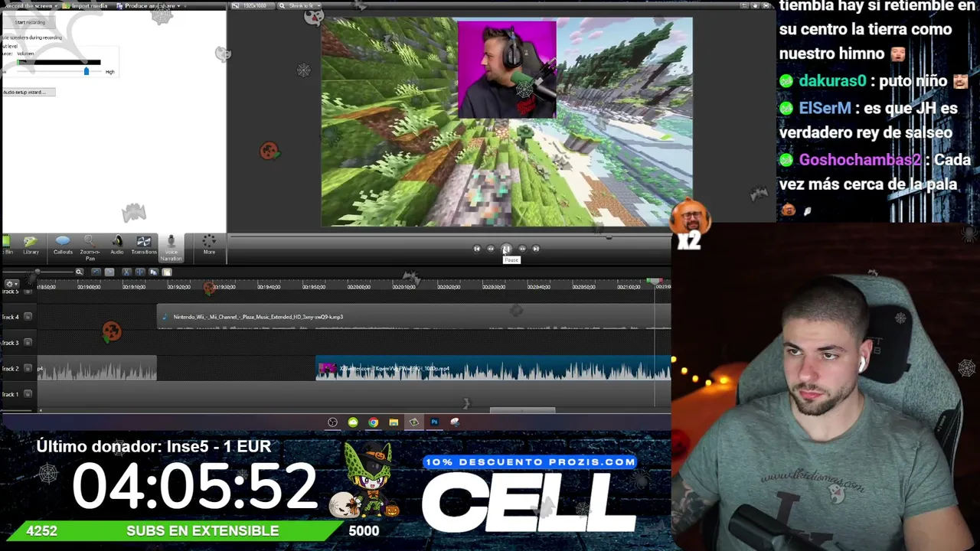Toggle the lock on Track 1
This screenshot has height=551, width=980.
(x=28, y=394)
